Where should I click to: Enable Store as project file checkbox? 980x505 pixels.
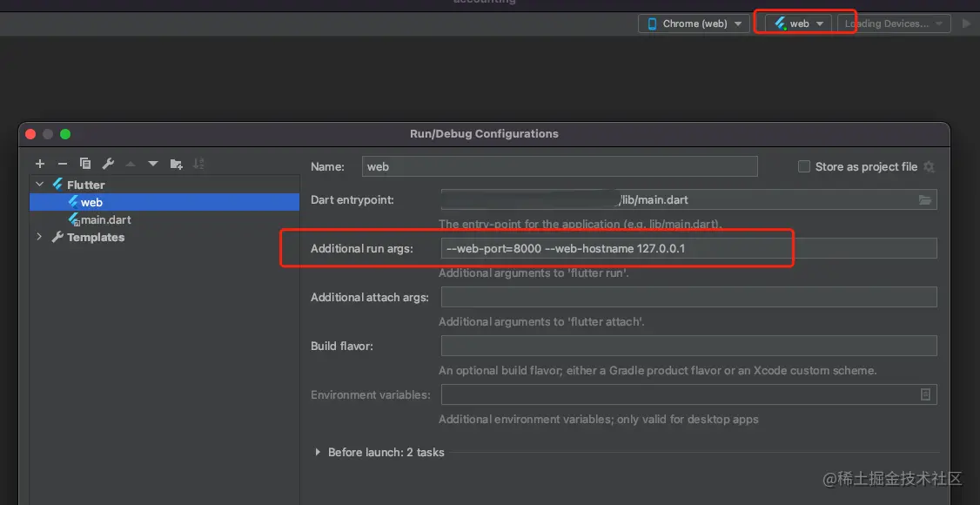(x=803, y=166)
